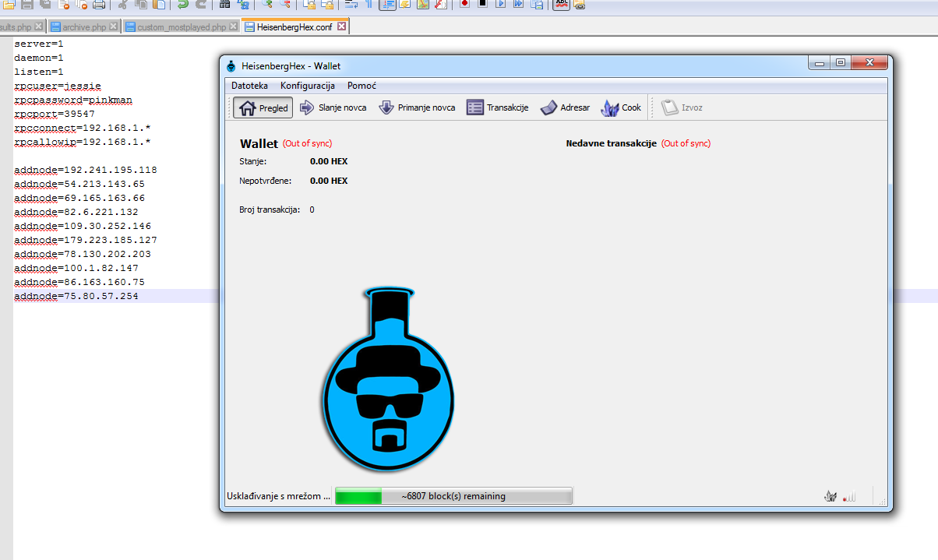Close the archive.php tab
This screenshot has width=938, height=560.
point(114,26)
